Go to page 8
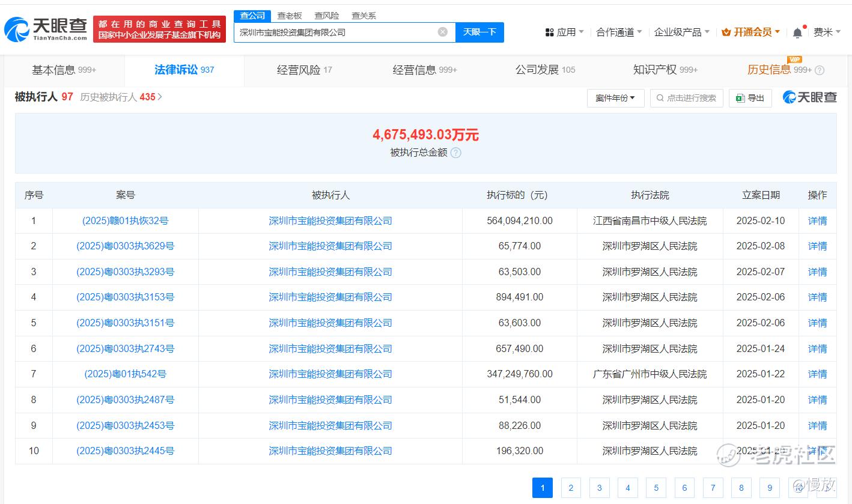 click(x=741, y=488)
